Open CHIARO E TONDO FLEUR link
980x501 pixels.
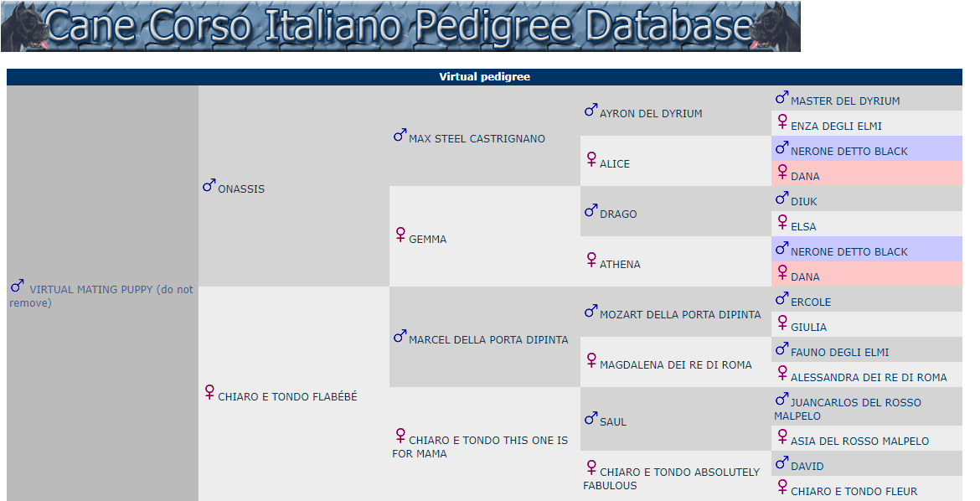tap(854, 492)
